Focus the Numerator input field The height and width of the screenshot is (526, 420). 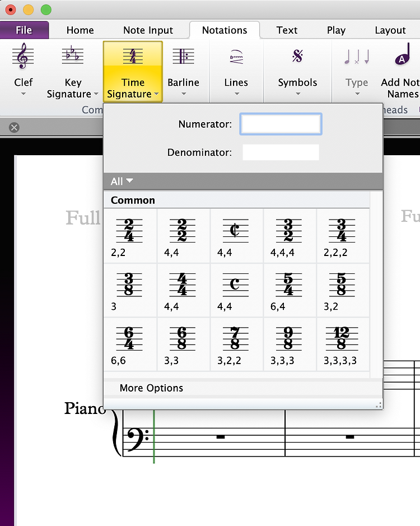(x=281, y=124)
